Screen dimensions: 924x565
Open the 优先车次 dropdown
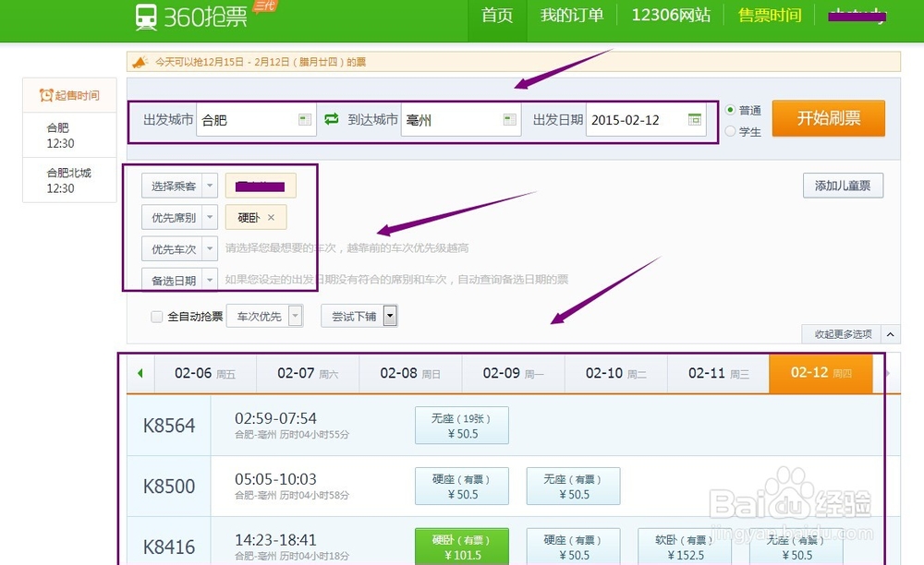pyautogui.click(x=178, y=247)
